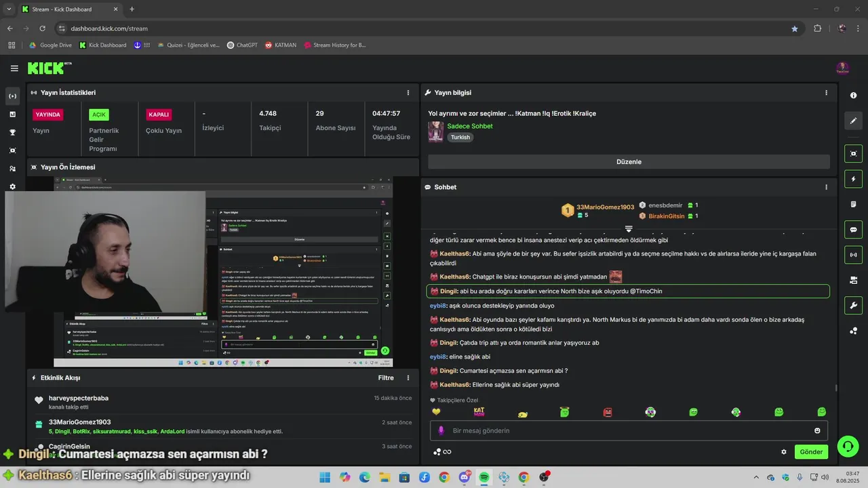The width and height of the screenshot is (868, 488).
Task: Click the pencil edit icon in the right sidebar
Action: (x=853, y=121)
